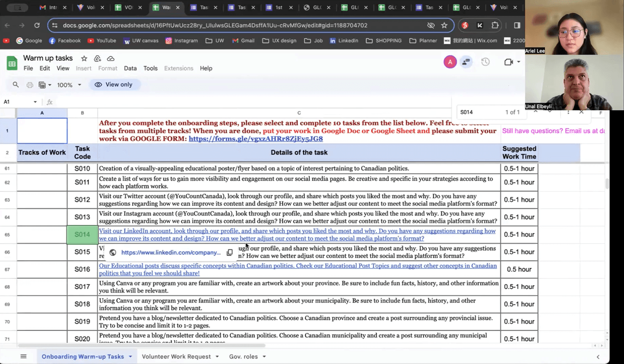Open the Google Form forms.gle link
The image size is (624, 364).
pos(256,139)
